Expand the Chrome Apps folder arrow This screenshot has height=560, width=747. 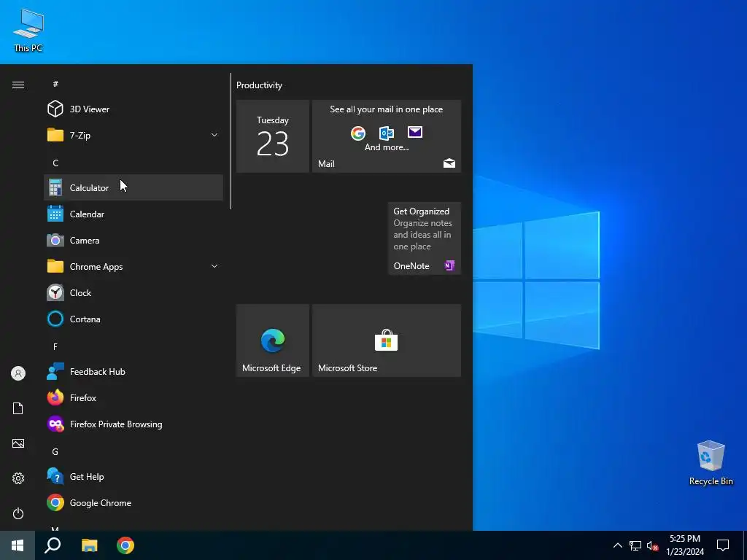tap(214, 266)
